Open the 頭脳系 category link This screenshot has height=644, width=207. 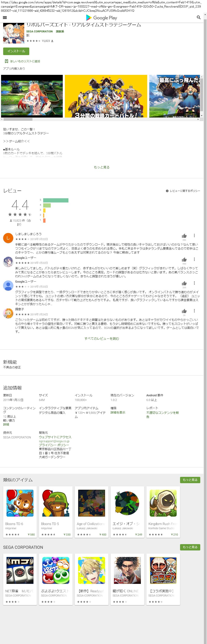click(x=60, y=32)
